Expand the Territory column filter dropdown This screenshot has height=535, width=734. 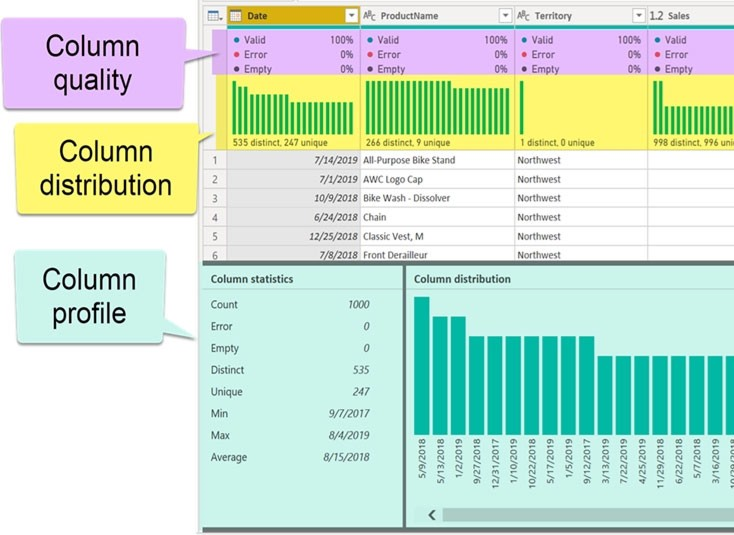click(638, 15)
